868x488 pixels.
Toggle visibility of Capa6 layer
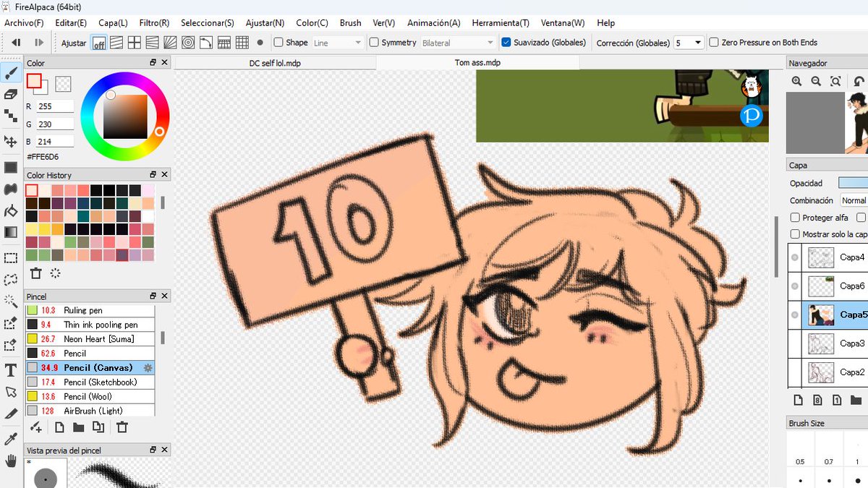tap(795, 286)
